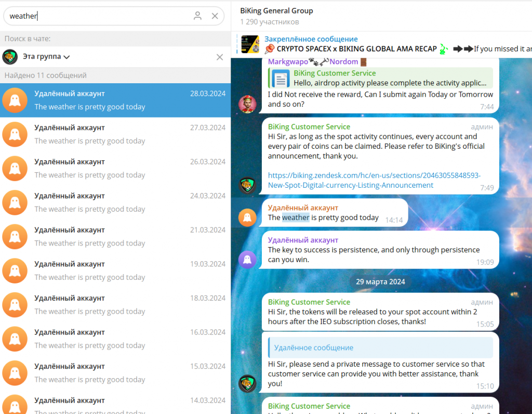Click the ghost avatar of the 18.03.2024 result
The width and height of the screenshot is (532, 414).
coord(15,305)
